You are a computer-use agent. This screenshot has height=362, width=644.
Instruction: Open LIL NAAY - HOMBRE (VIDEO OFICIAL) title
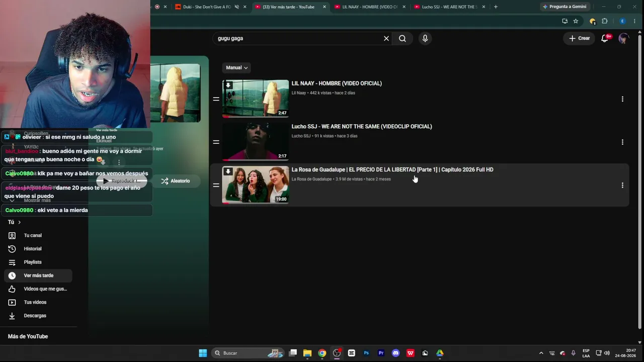tap(337, 83)
